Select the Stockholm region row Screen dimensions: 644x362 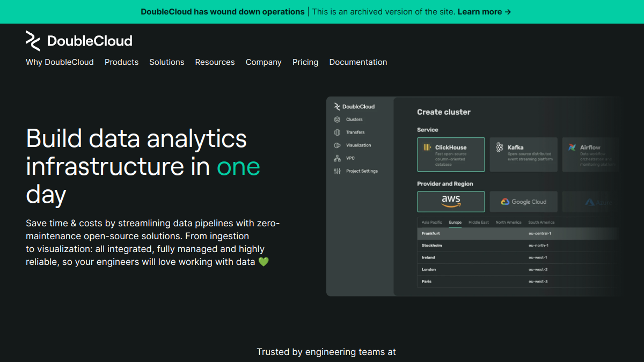[518, 246]
